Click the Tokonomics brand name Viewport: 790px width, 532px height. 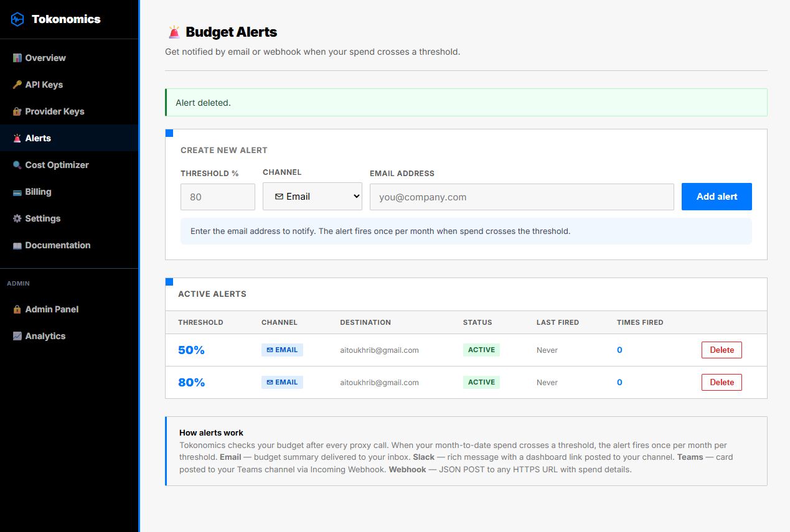tap(66, 19)
